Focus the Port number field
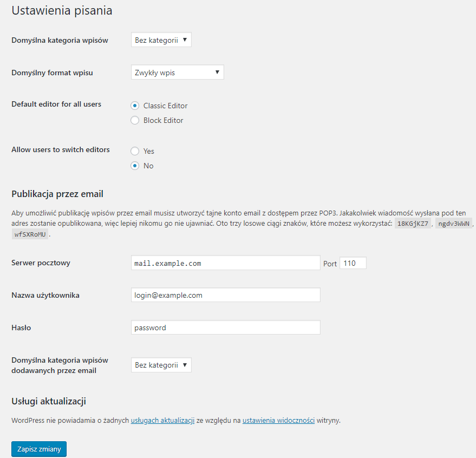 [353, 263]
